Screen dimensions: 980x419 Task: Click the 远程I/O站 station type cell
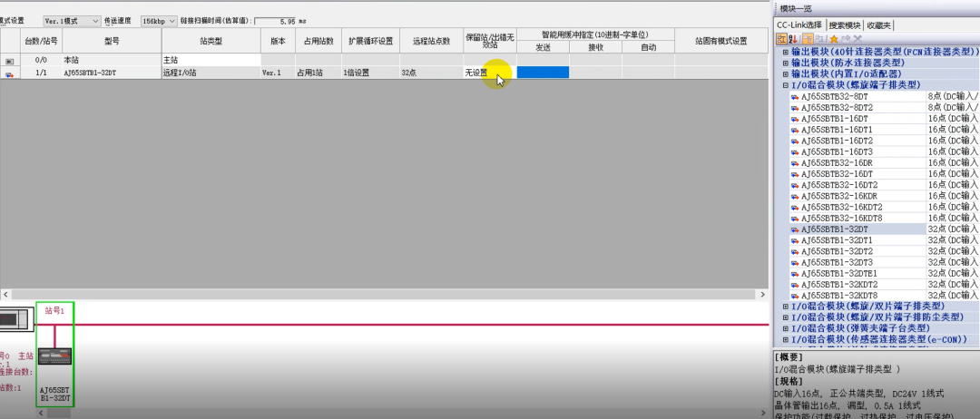(x=211, y=73)
